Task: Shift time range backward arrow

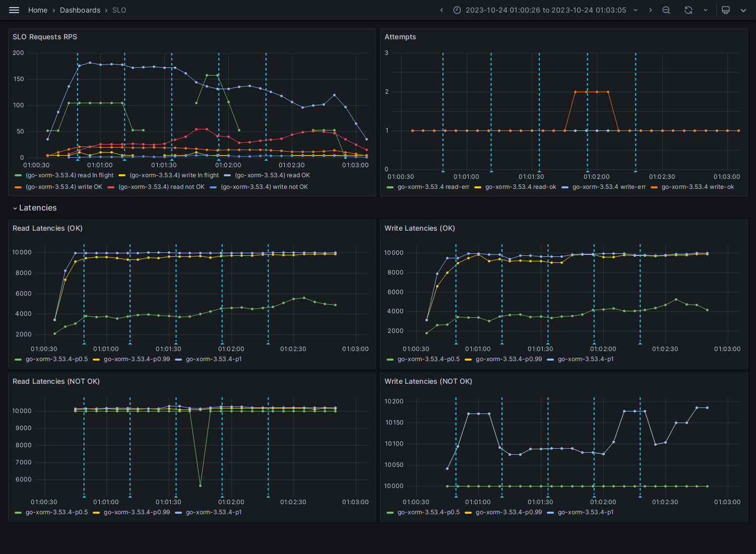Action: [x=442, y=10]
